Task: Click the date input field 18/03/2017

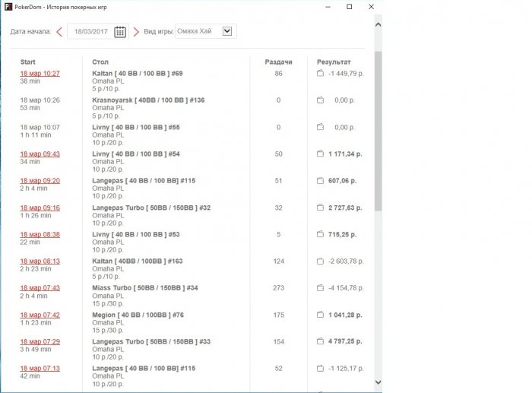Action: [91, 32]
